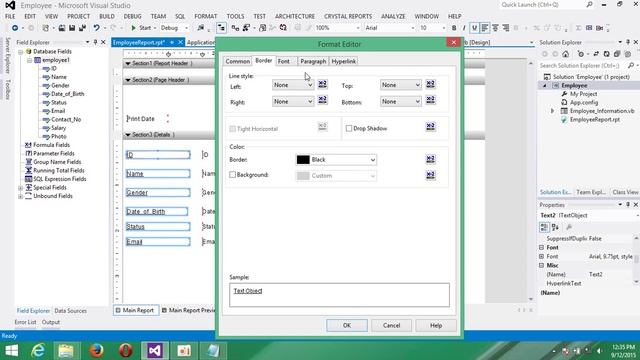Screen dimensions: 640x360
Task: Click the Help button in dialog
Action: tap(436, 325)
